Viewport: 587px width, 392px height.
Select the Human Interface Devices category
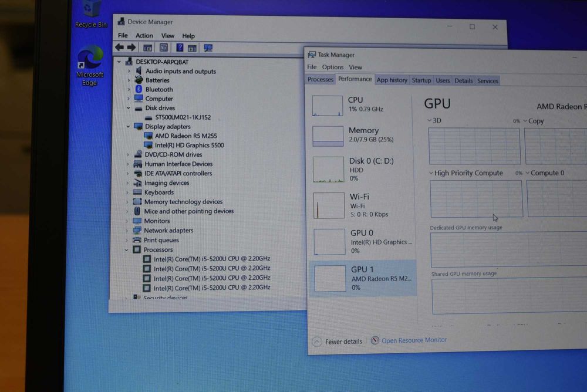178,164
